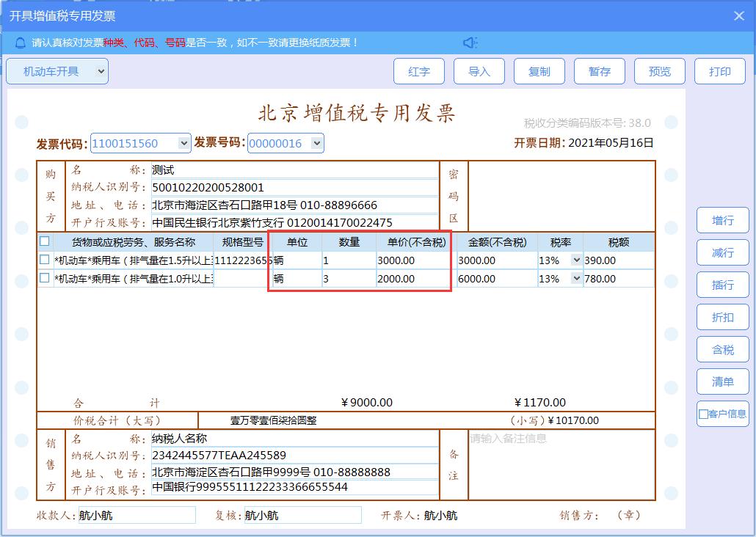Click 打印 to print the invoice
756x537 pixels.
pos(719,70)
